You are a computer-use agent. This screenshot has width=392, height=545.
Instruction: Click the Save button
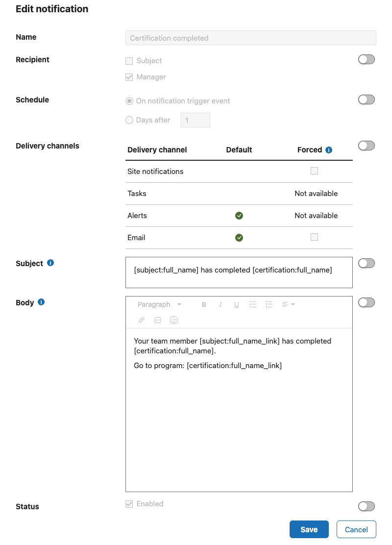pyautogui.click(x=309, y=529)
